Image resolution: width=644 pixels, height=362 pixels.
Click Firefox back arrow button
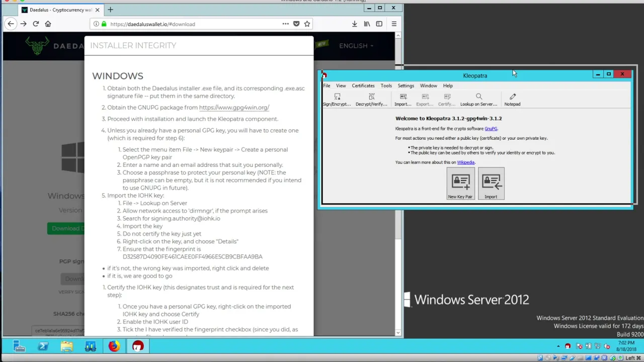pyautogui.click(x=11, y=24)
